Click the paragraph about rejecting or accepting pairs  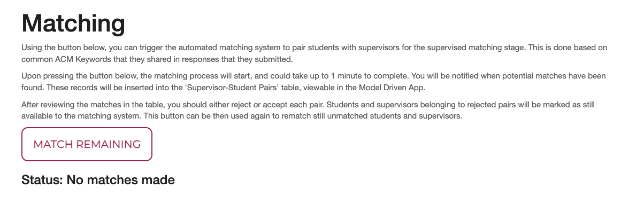click(x=315, y=110)
